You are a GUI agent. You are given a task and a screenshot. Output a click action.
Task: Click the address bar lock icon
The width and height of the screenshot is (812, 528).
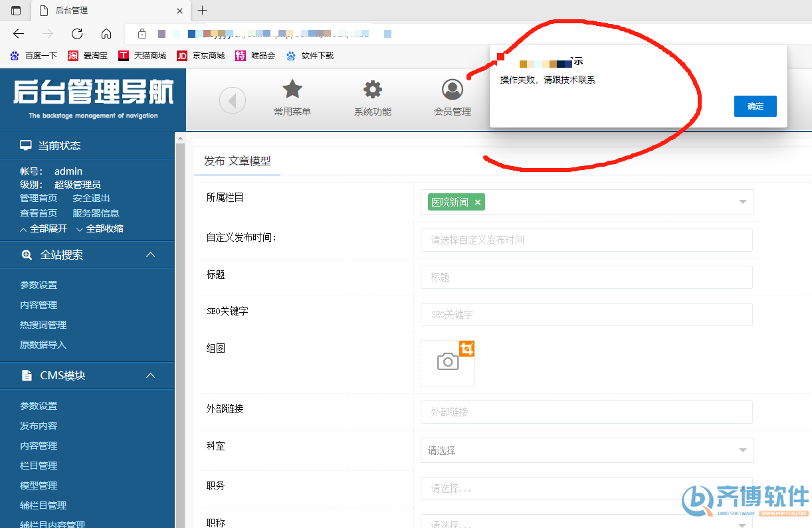click(142, 34)
